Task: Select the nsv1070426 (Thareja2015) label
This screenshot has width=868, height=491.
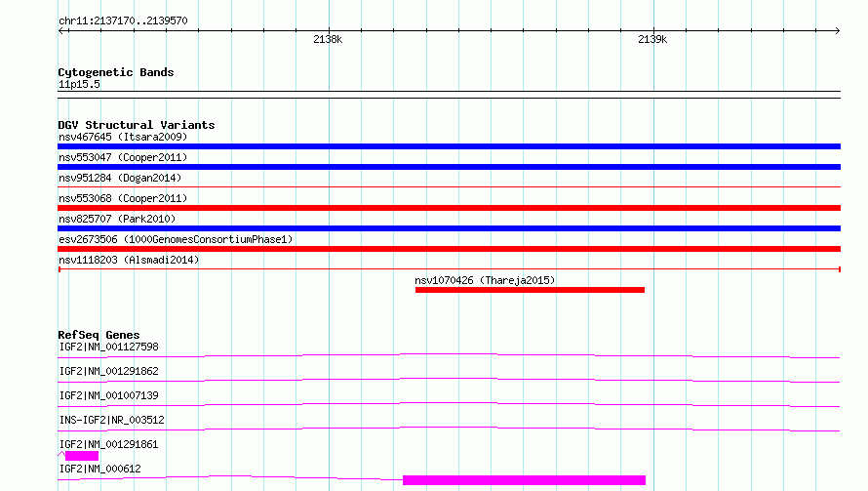Action: [485, 280]
